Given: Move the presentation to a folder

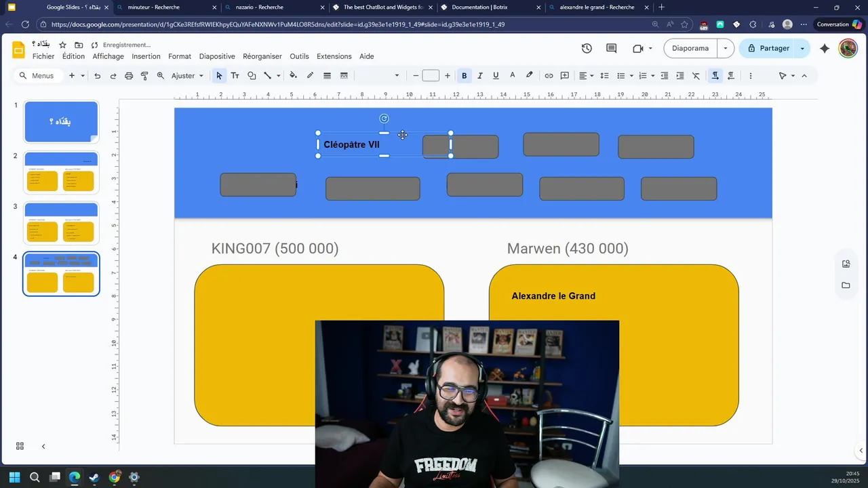Looking at the screenshot, I should click(x=79, y=45).
